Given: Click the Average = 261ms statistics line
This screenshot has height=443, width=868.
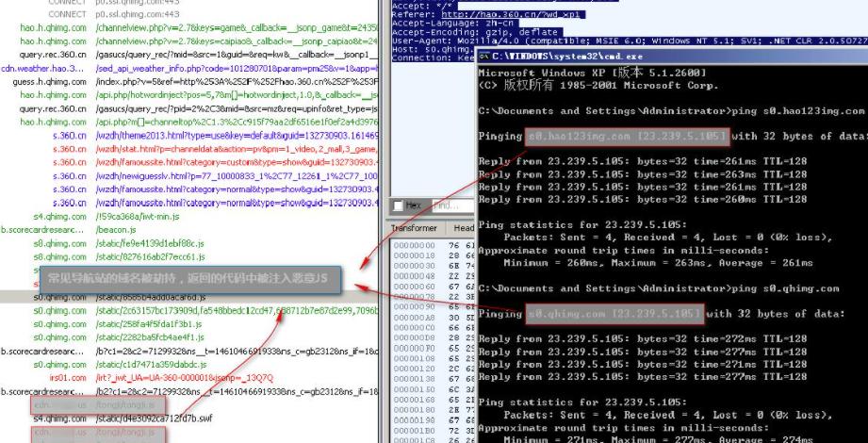Looking at the screenshot, I should pos(658,263).
